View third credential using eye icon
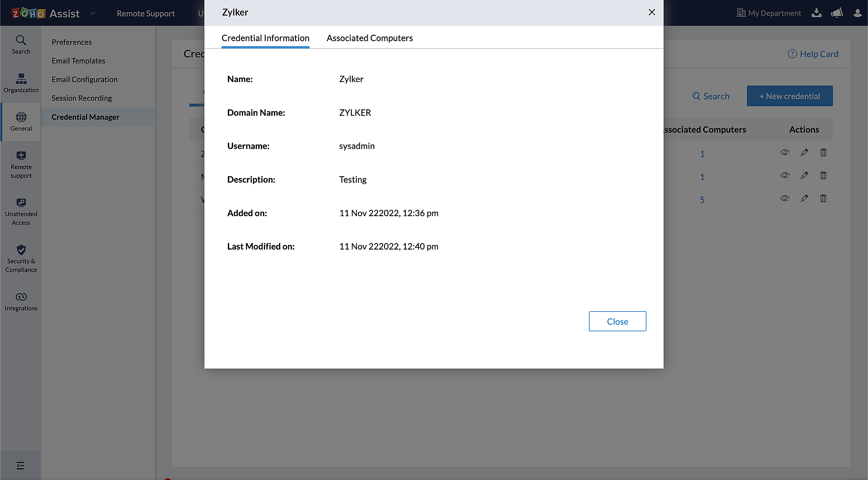The width and height of the screenshot is (868, 480). pos(785,198)
